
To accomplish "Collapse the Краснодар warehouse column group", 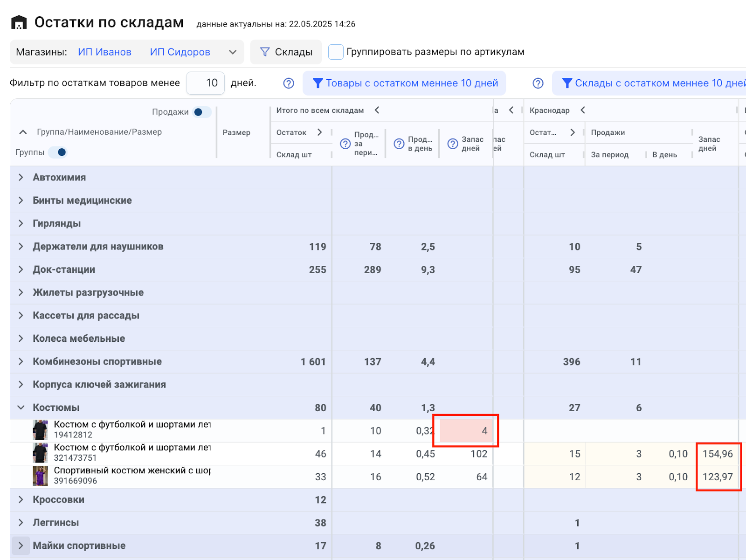I will (583, 110).
